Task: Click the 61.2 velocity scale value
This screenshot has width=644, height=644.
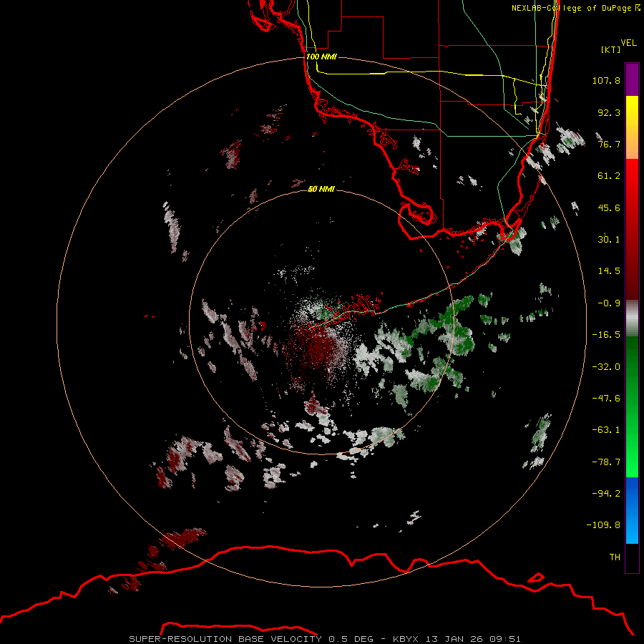Action: click(x=609, y=176)
